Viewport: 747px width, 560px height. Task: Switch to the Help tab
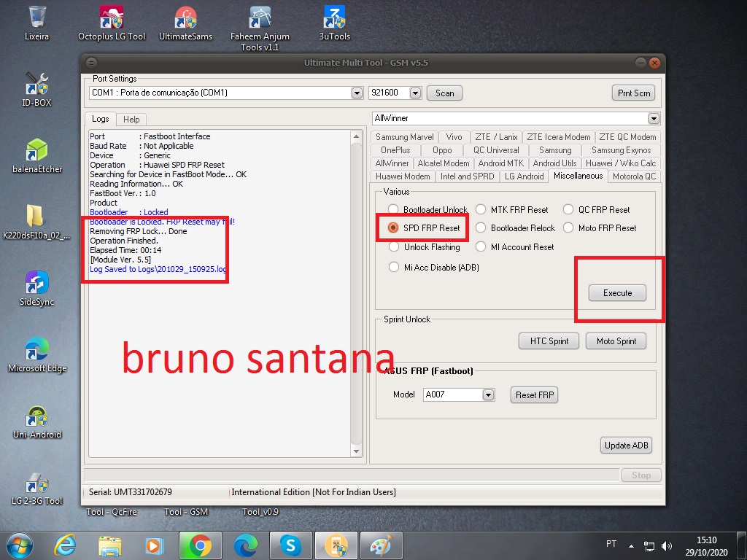(131, 120)
